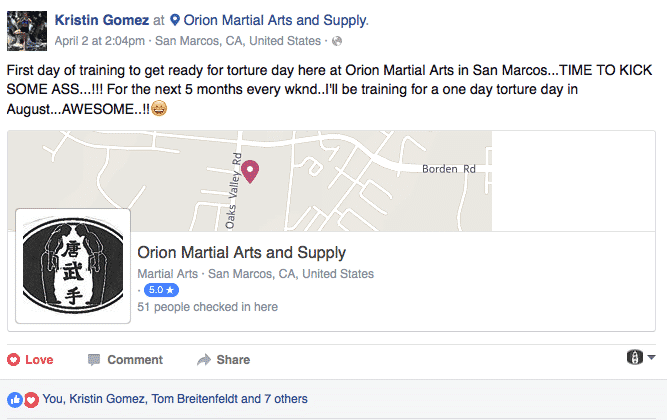Click the blue thumbs-up reaction icon
The width and height of the screenshot is (667, 420).
click(x=15, y=400)
